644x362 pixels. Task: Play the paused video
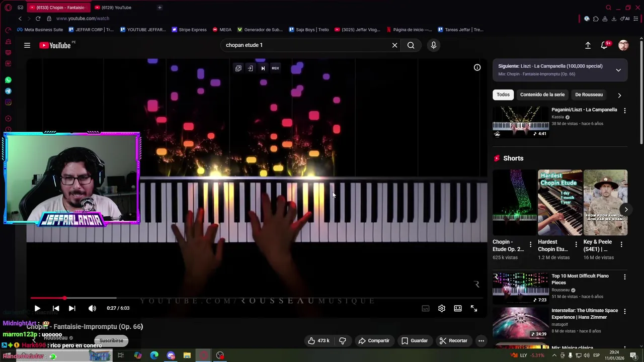[x=37, y=308]
